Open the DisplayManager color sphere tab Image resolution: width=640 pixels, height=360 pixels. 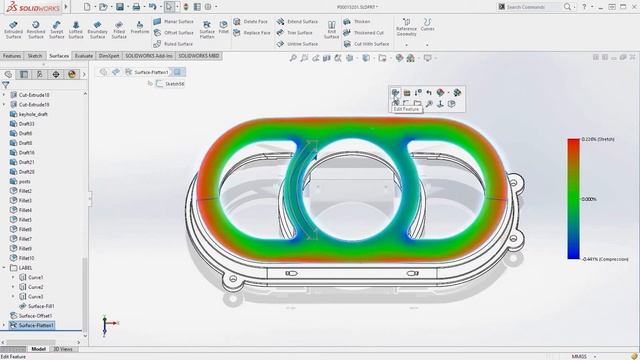point(72,74)
